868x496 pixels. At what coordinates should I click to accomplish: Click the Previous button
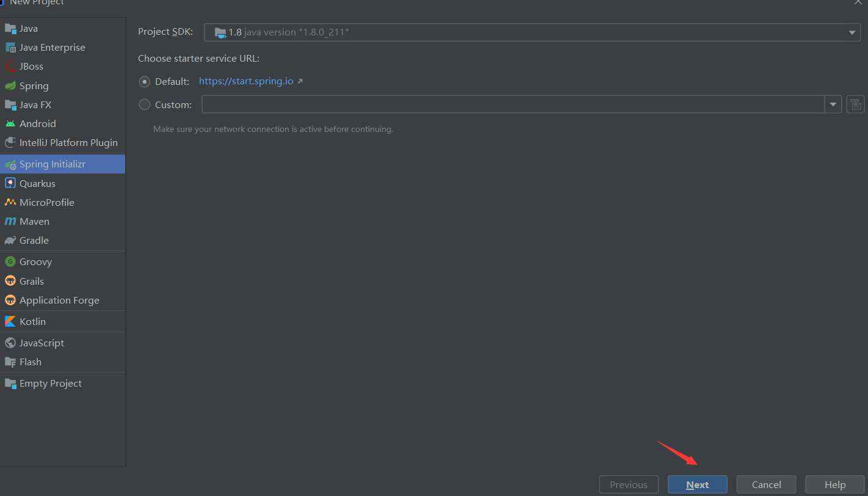pos(629,484)
